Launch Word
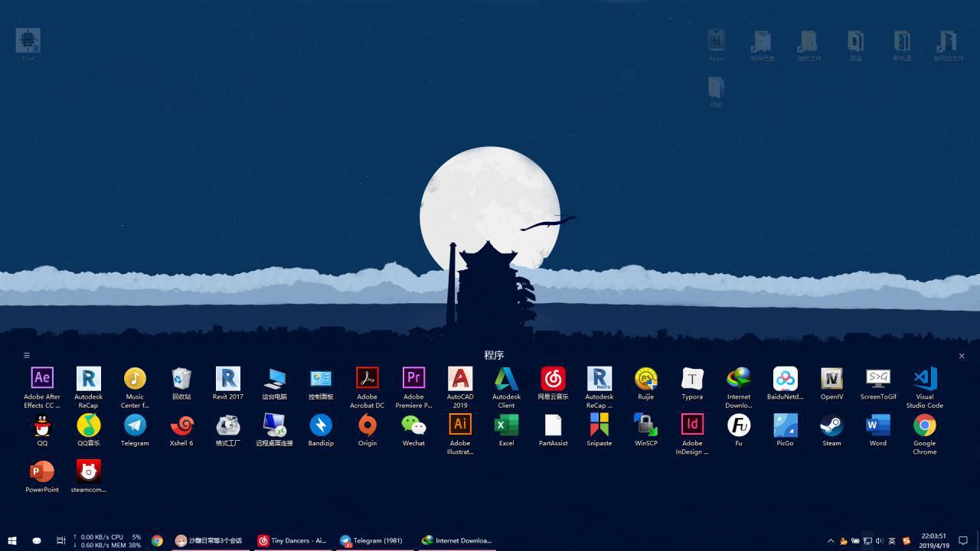Image resolution: width=980 pixels, height=551 pixels. (x=878, y=430)
